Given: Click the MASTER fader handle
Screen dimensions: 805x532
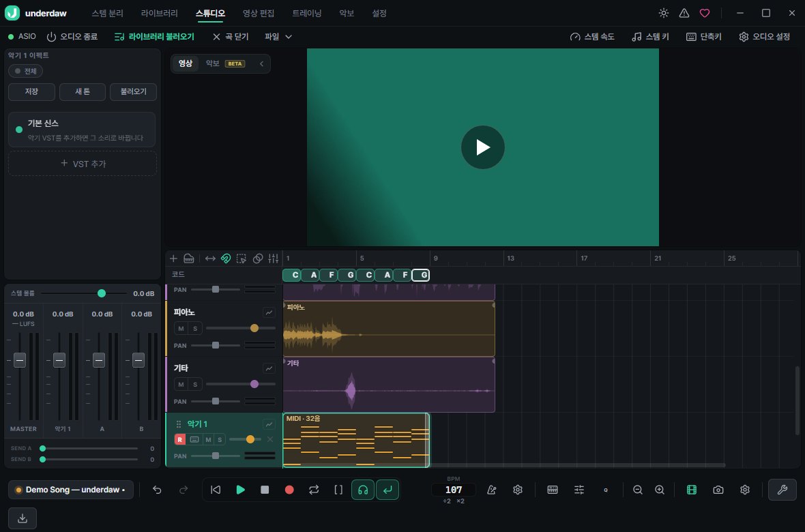Looking at the screenshot, I should click(20, 360).
